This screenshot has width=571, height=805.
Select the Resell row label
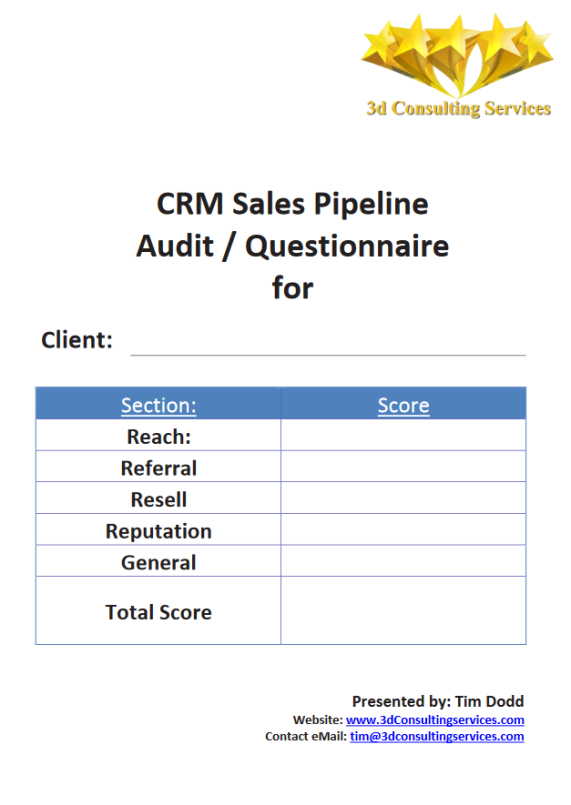(159, 500)
